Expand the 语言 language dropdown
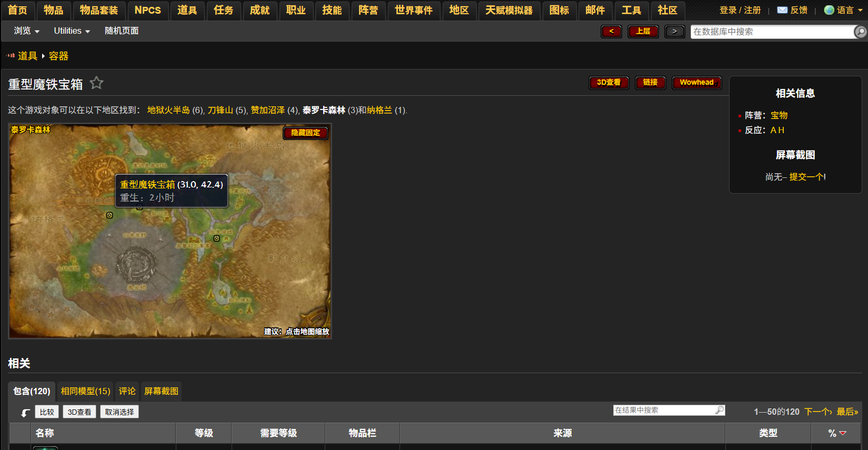This screenshot has height=450, width=868. tap(843, 10)
